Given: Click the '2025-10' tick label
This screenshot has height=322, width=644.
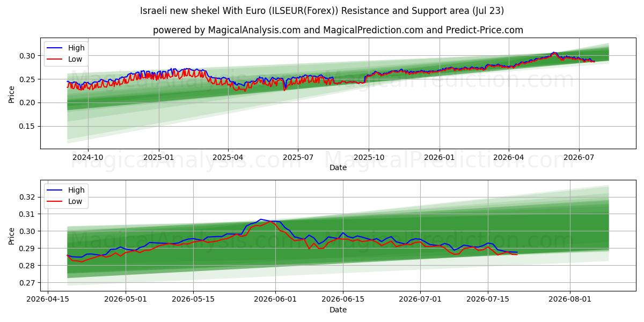Looking at the screenshot, I should point(369,157).
